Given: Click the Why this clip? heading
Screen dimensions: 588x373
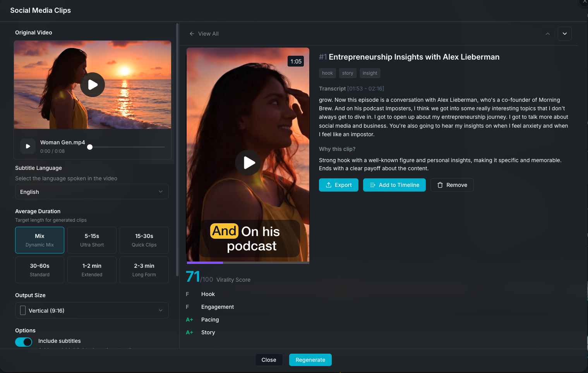Looking at the screenshot, I should pos(337,149).
